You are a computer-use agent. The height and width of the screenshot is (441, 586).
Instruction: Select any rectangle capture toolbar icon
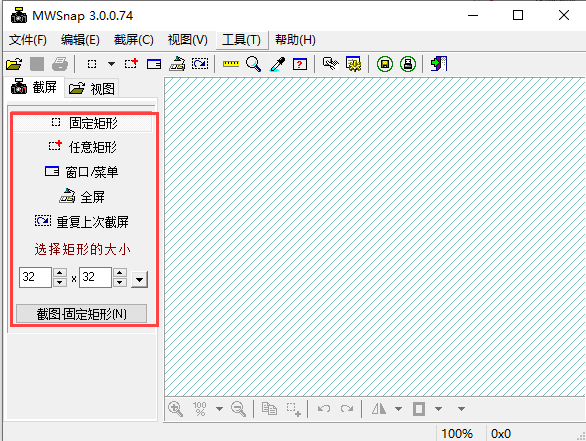[x=131, y=64]
